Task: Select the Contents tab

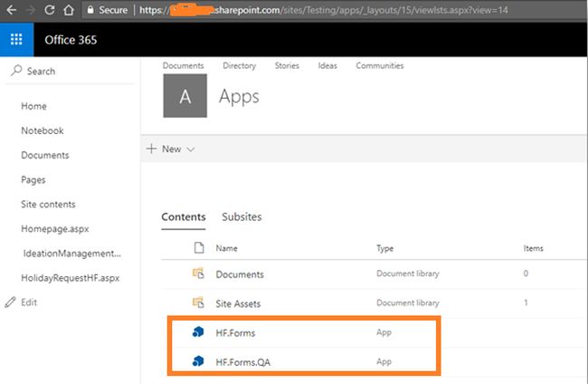Action: (x=184, y=217)
